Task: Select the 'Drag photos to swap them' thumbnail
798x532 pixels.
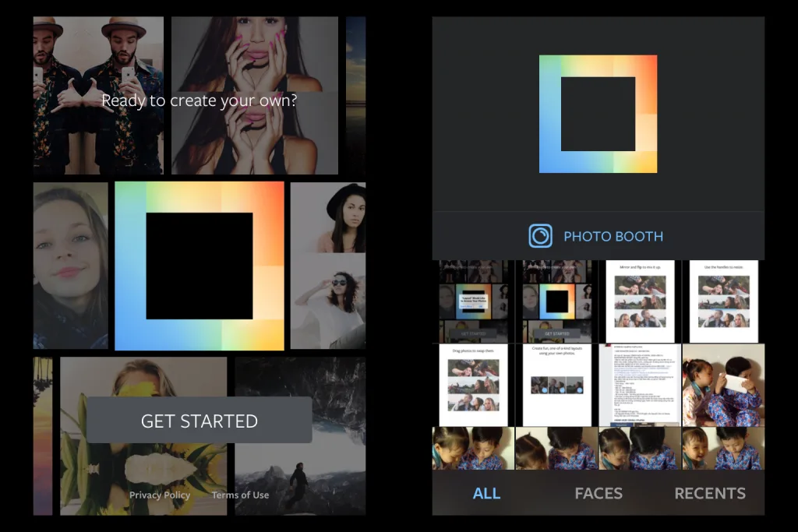Action: point(473,385)
